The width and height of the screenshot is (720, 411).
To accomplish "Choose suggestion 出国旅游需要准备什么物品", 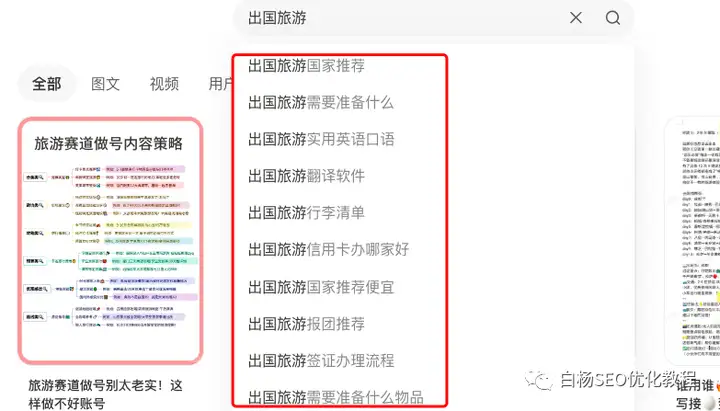I will 336,396.
